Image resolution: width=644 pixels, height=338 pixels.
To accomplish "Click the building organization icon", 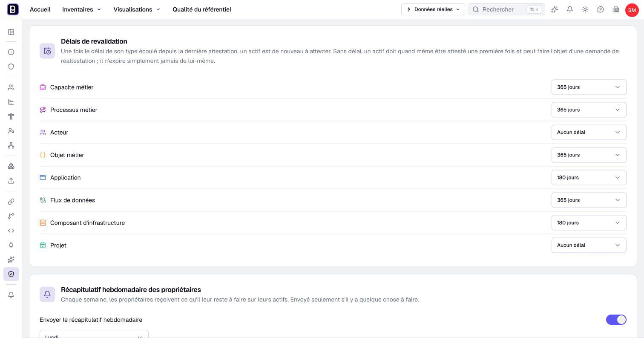I will (616, 9).
